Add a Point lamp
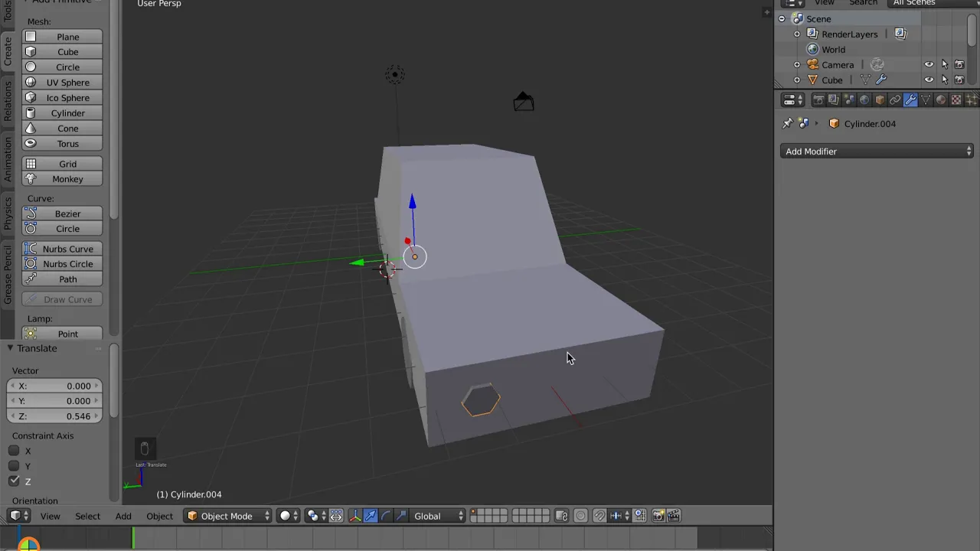The width and height of the screenshot is (980, 551). pyautogui.click(x=62, y=334)
